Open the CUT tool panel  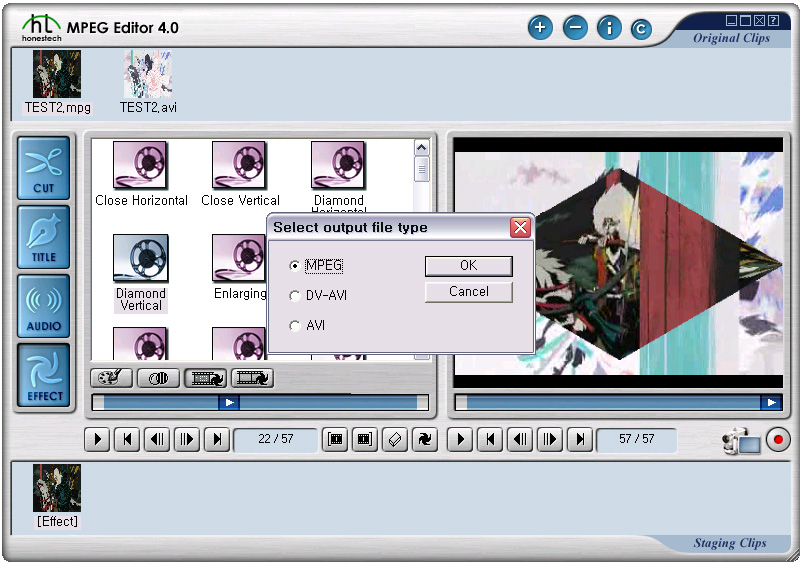click(x=43, y=168)
